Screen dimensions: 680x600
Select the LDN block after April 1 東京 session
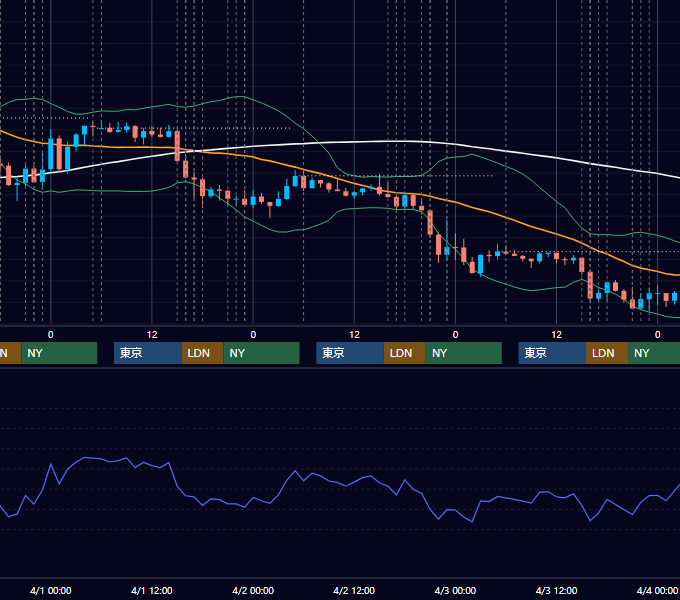point(202,353)
